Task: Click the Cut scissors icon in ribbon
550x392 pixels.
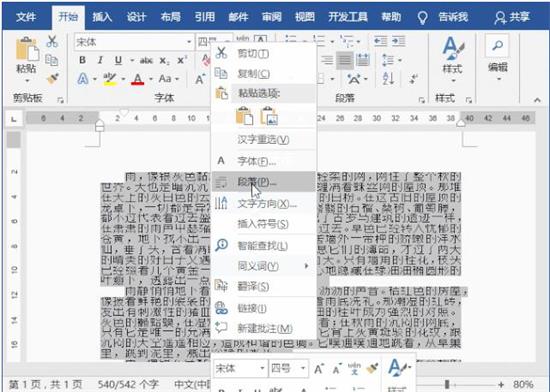Action: click(52, 41)
